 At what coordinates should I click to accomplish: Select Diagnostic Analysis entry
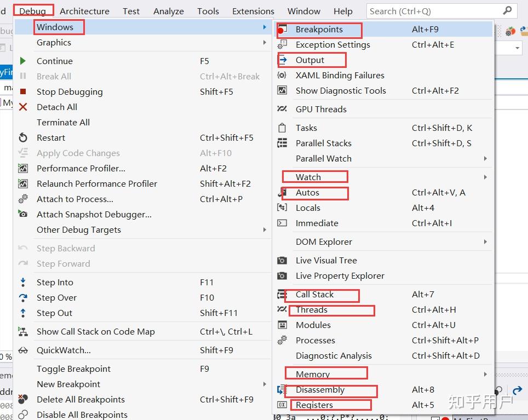(384, 356)
